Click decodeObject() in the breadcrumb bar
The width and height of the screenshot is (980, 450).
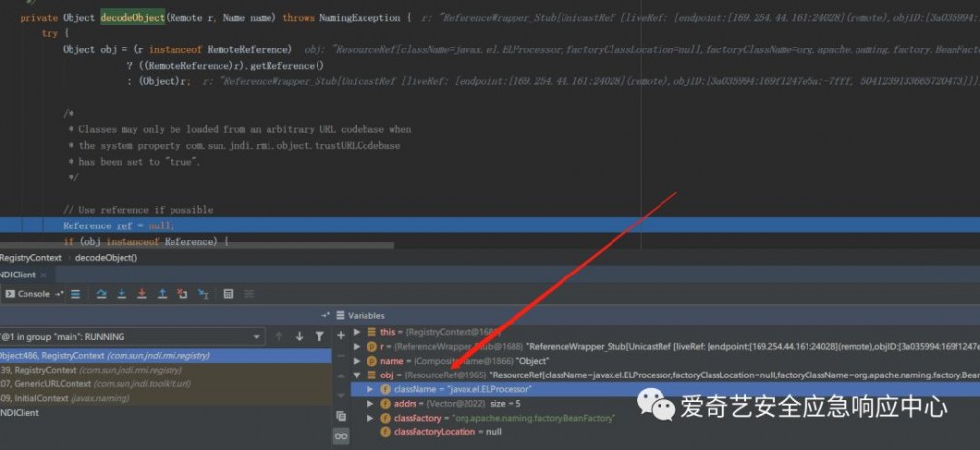click(x=106, y=258)
